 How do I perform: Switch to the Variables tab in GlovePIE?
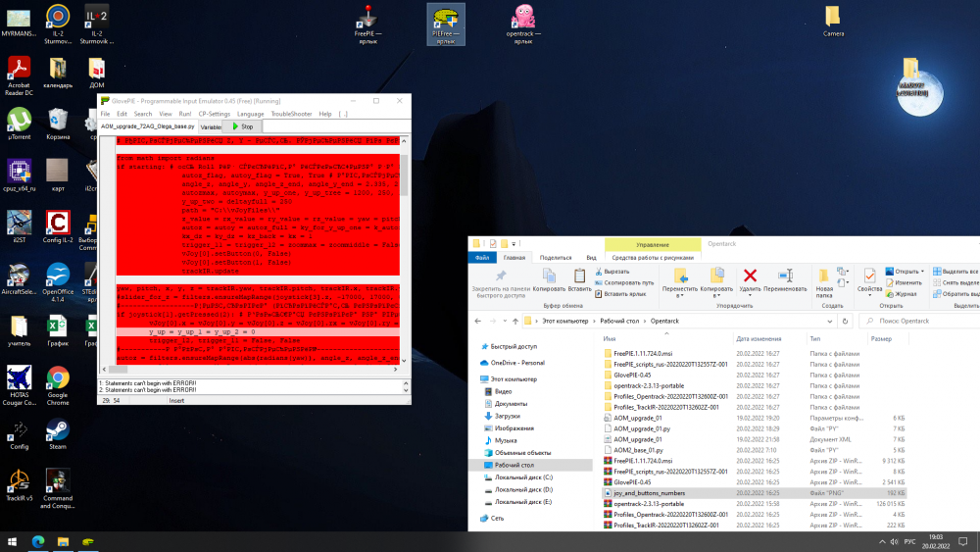pos(211,126)
